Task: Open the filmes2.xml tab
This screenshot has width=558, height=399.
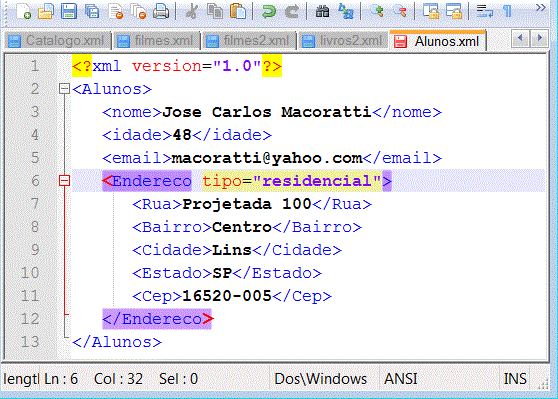Action: point(249,41)
